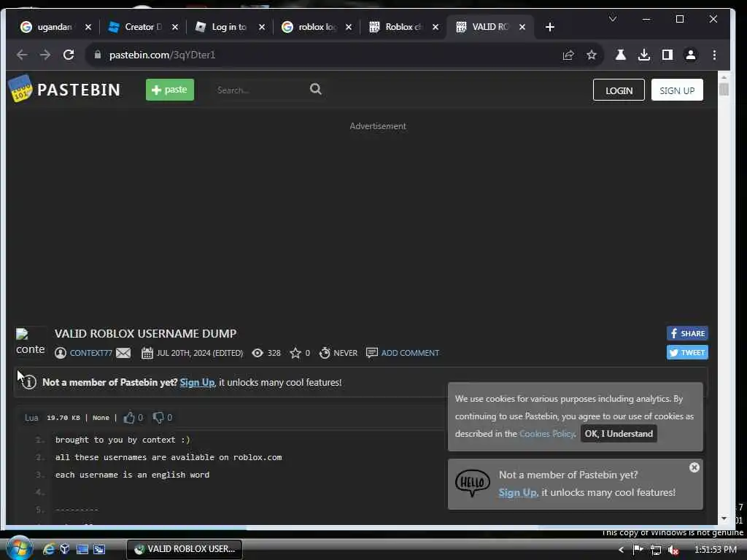This screenshot has width=747, height=560.
Task: Click 'Sign Up' link in the info banner
Action: 197,382
